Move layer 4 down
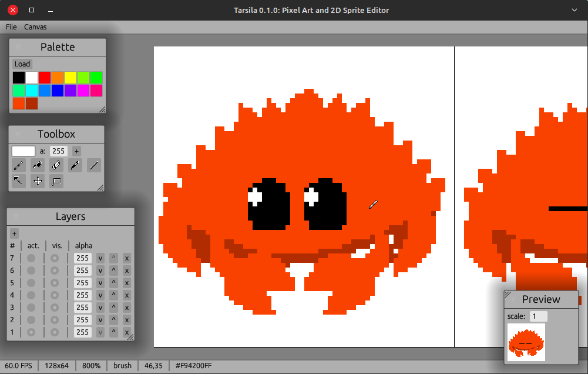The width and height of the screenshot is (588, 374). [x=100, y=295]
